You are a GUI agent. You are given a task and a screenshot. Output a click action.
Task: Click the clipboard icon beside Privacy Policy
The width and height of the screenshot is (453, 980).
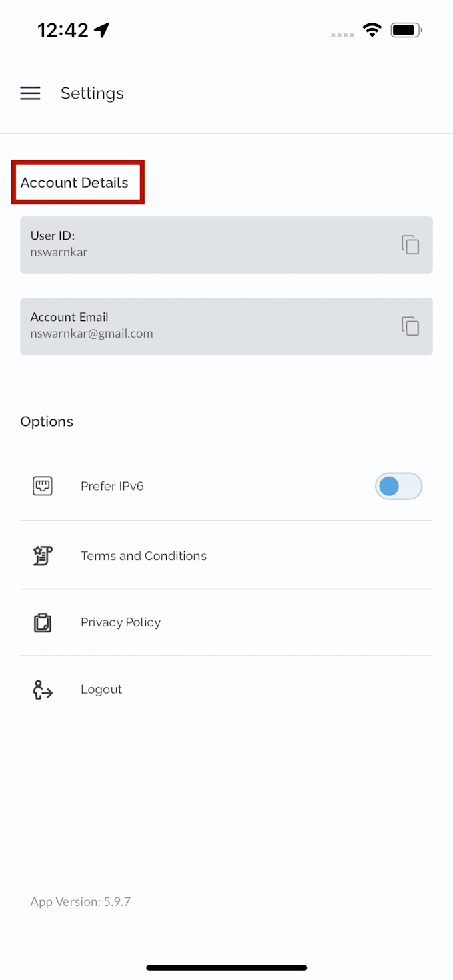43,622
